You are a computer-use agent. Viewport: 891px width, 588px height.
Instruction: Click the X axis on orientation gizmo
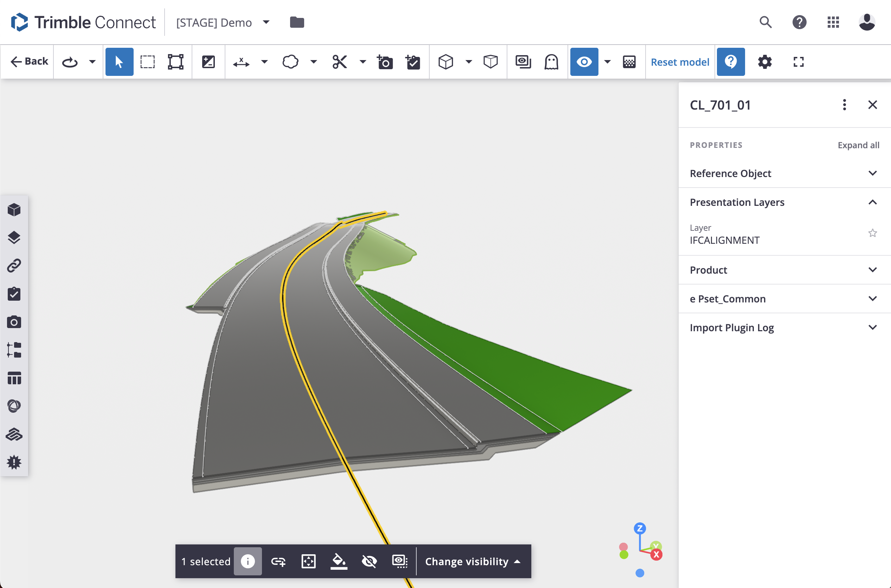pyautogui.click(x=656, y=555)
